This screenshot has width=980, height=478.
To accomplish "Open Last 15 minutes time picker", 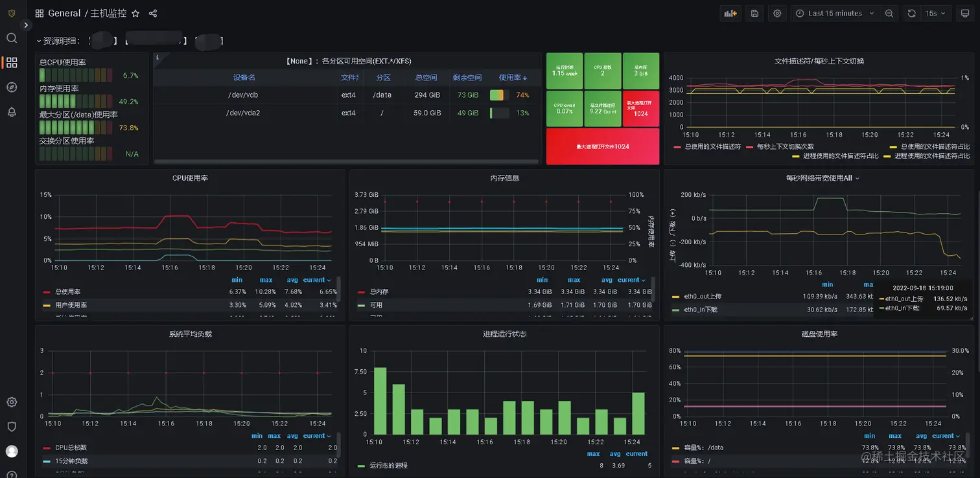I will (x=835, y=13).
